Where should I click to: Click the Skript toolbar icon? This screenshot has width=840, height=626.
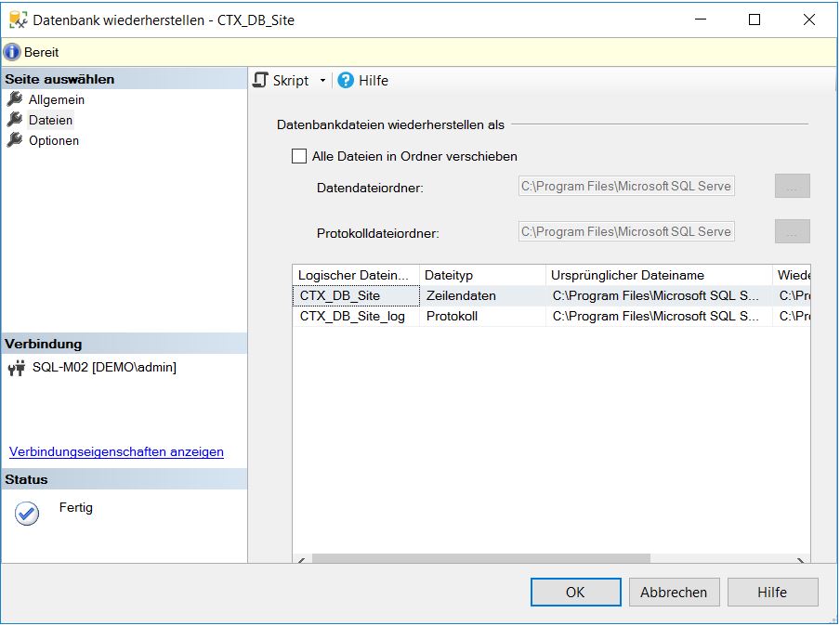tap(261, 80)
